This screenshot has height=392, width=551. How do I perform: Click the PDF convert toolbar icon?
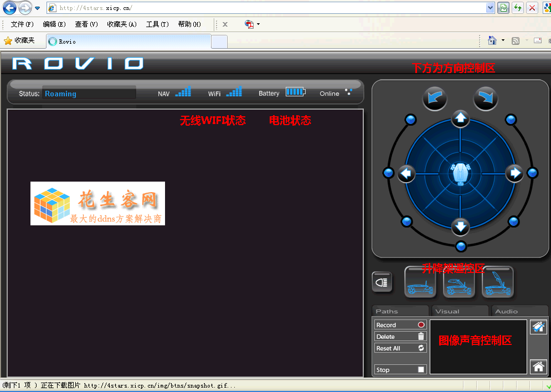[x=249, y=24]
